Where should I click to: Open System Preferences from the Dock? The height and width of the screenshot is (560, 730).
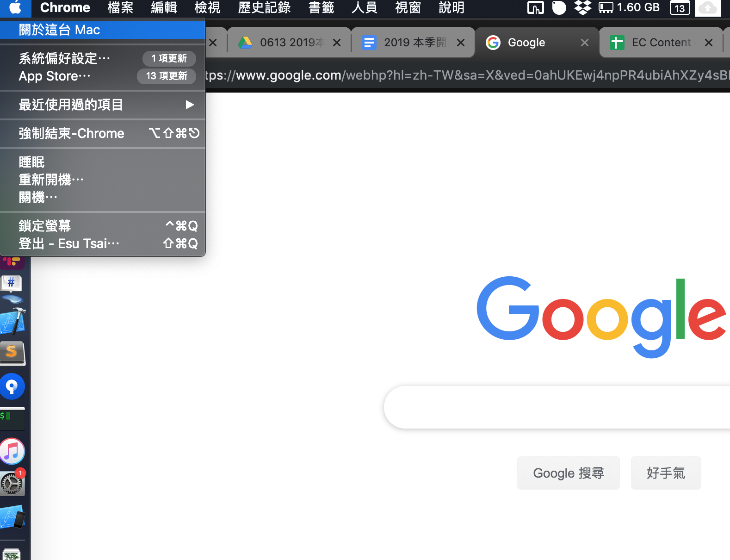point(12,484)
